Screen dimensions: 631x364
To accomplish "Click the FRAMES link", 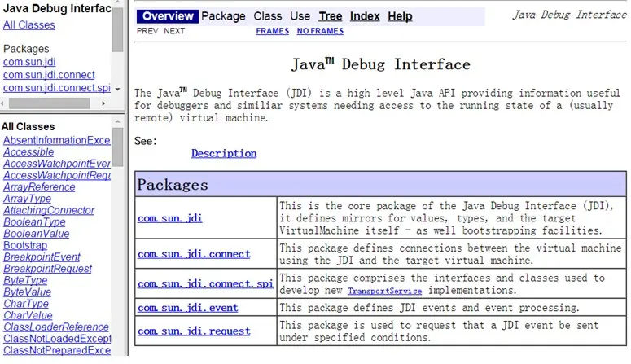I will pos(273,31).
